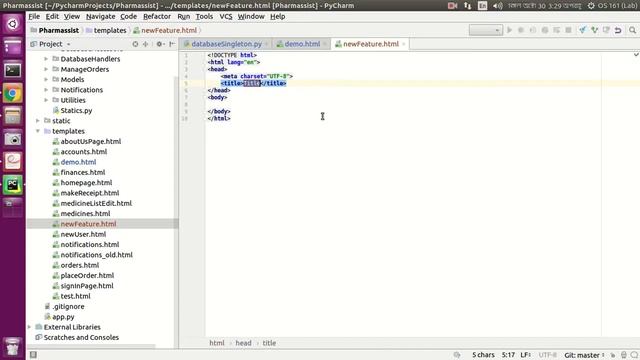Select Statics.py in project tree
Image resolution: width=640 pixels, height=360 pixels.
(x=76, y=111)
